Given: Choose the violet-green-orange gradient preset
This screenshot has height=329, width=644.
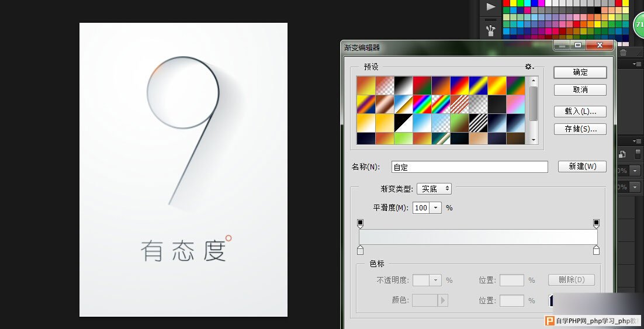Looking at the screenshot, I should tap(516, 85).
